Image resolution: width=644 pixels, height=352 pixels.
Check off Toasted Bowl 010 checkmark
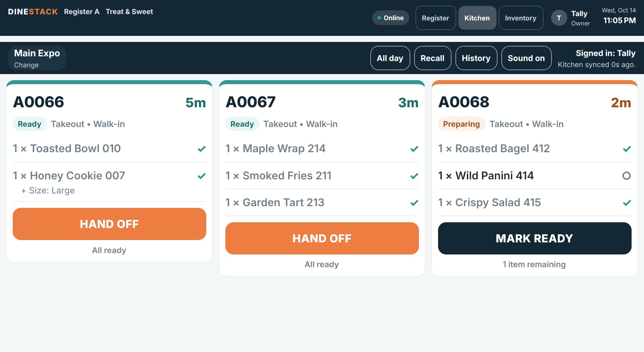coord(202,149)
